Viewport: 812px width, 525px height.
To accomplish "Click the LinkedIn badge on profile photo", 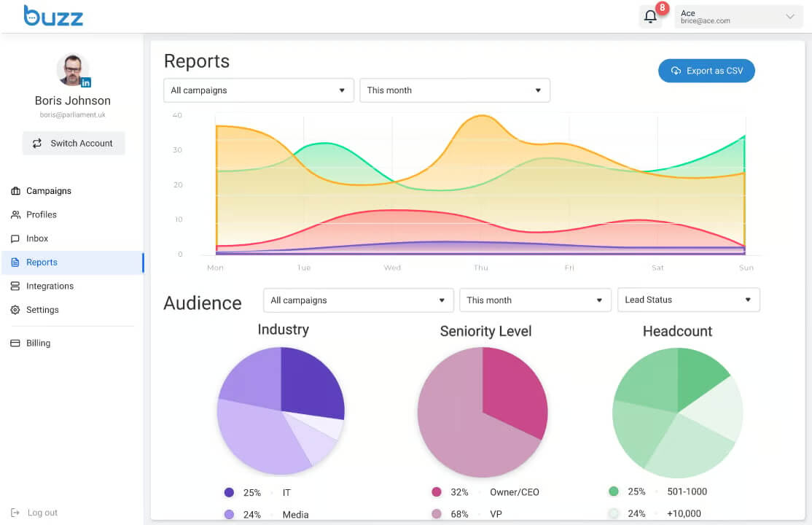I will [86, 82].
